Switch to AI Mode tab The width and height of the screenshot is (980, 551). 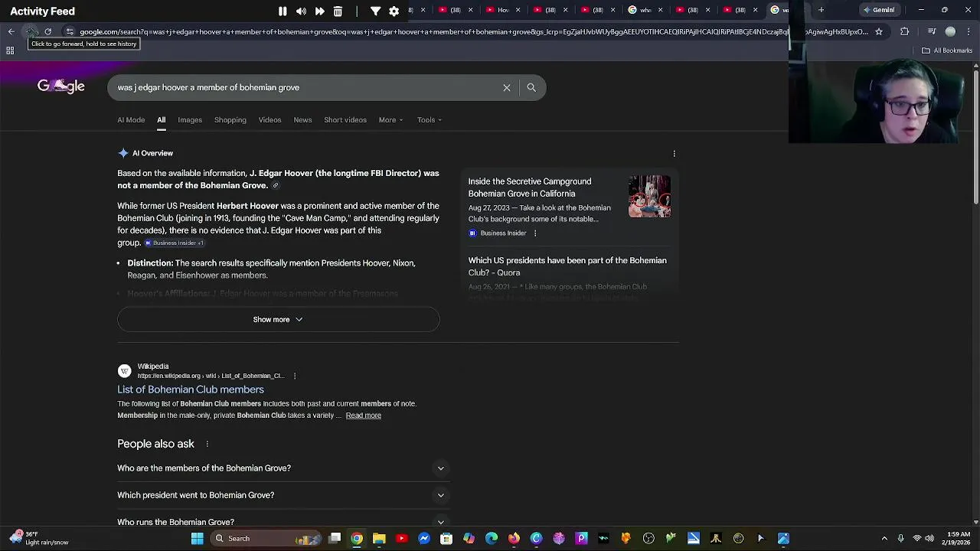click(x=131, y=119)
